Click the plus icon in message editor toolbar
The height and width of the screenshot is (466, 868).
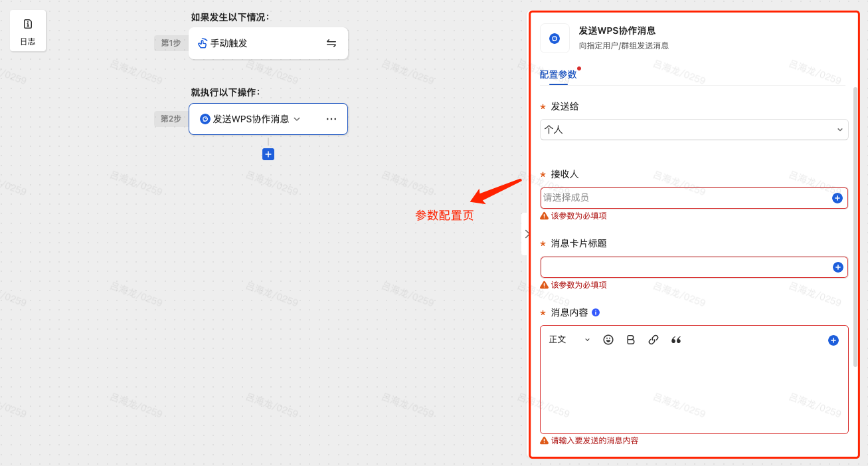833,340
